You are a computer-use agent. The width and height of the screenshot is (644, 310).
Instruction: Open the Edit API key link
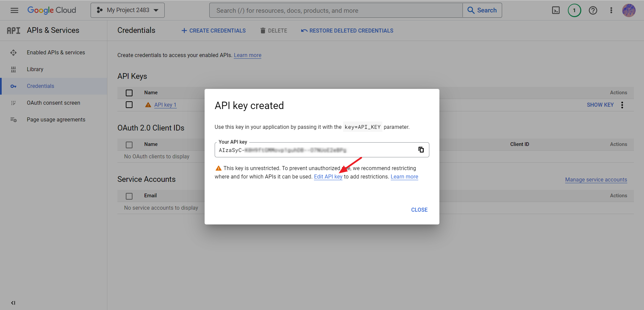click(x=328, y=177)
